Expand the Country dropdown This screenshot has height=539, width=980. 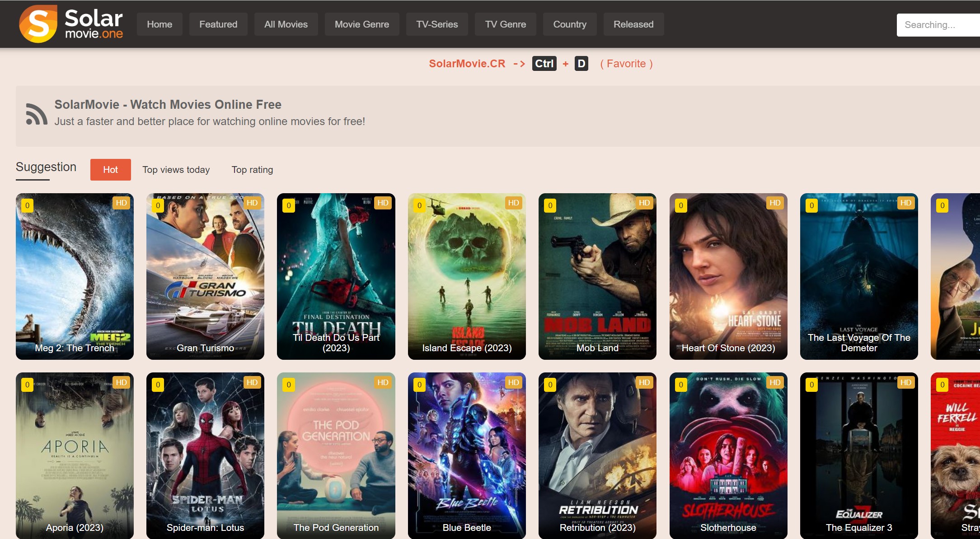coord(569,24)
